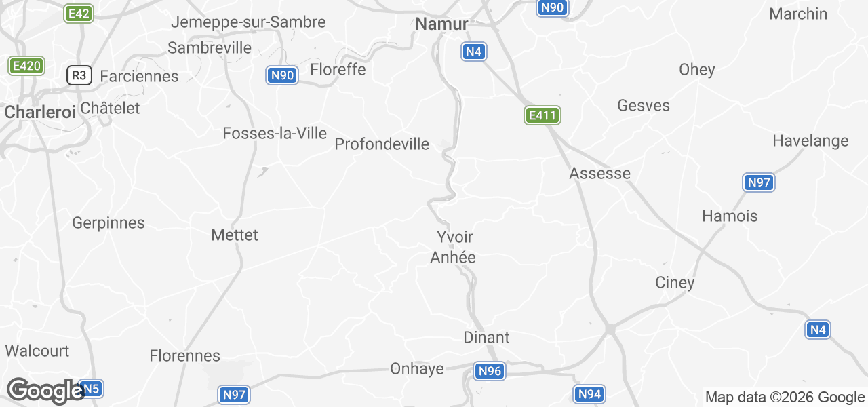This screenshot has width=868, height=407.
Task: Click the Havelange town label
Action: (x=810, y=141)
